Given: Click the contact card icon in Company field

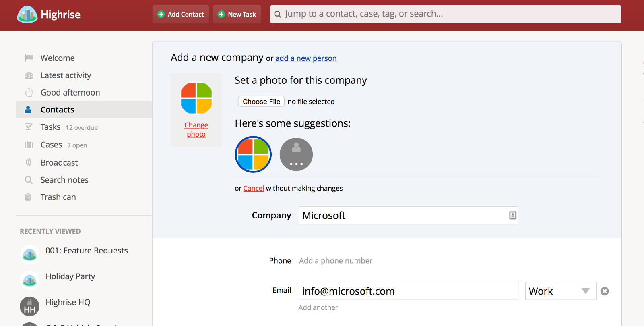Looking at the screenshot, I should click(x=512, y=215).
